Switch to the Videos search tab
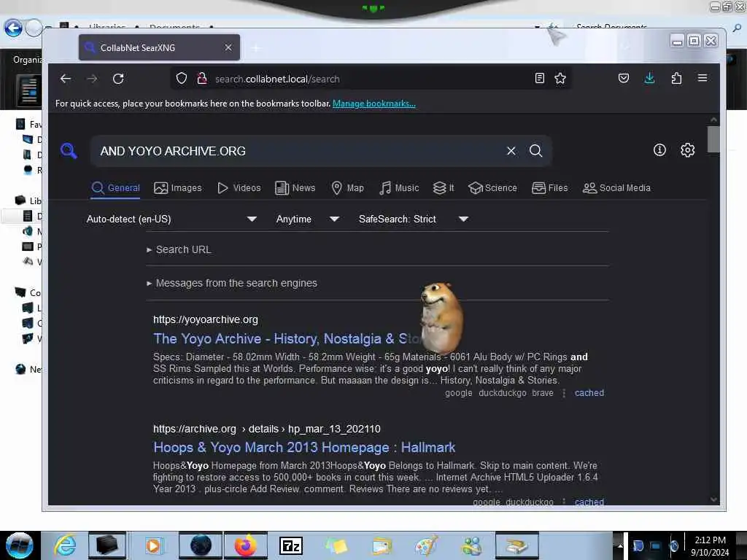The width and height of the screenshot is (747, 560). click(239, 188)
